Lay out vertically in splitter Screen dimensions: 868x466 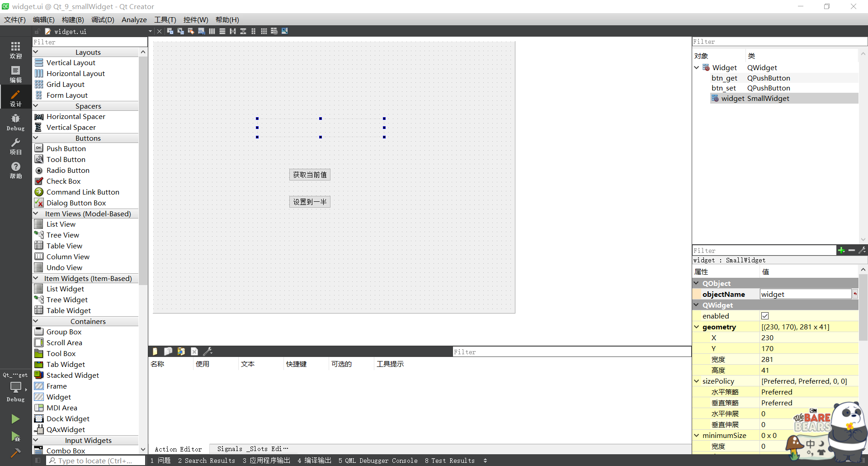243,31
